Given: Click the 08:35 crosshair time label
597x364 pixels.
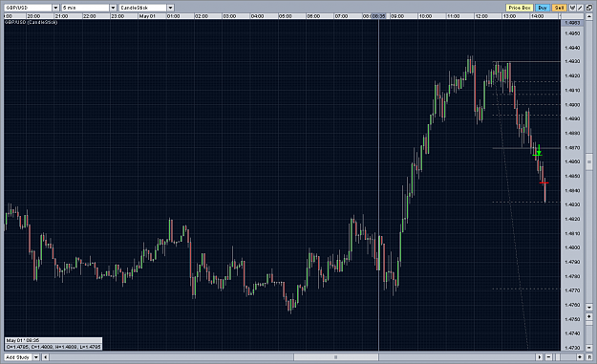Looking at the screenshot, I should (378, 16).
